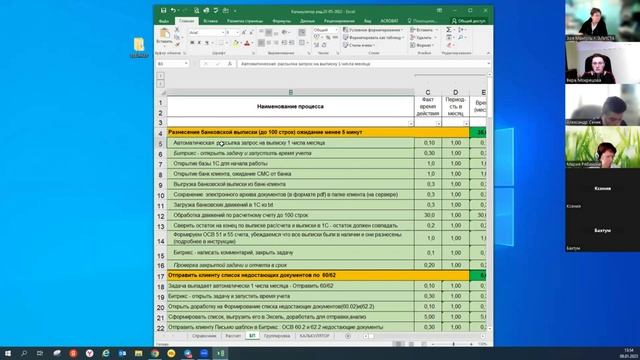
Task: Undo last action in Quick Access toolbar
Action: (173, 11)
